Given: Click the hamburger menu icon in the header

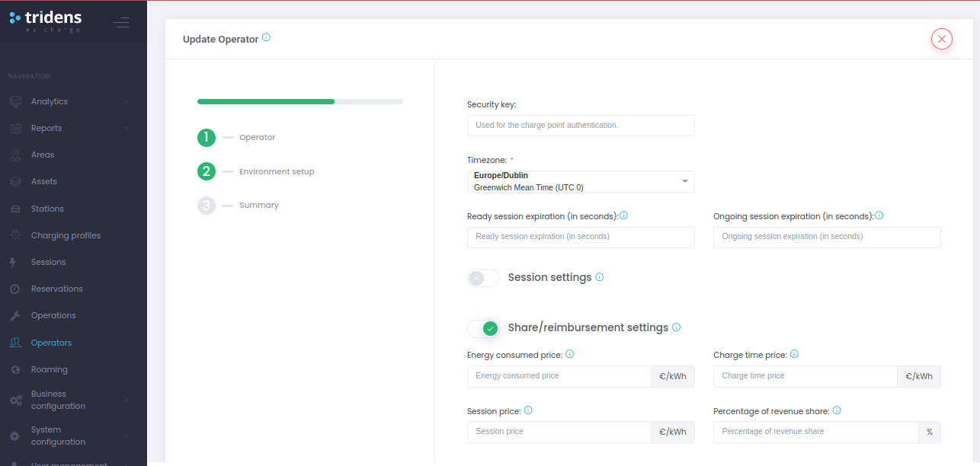Looking at the screenshot, I should [x=121, y=23].
